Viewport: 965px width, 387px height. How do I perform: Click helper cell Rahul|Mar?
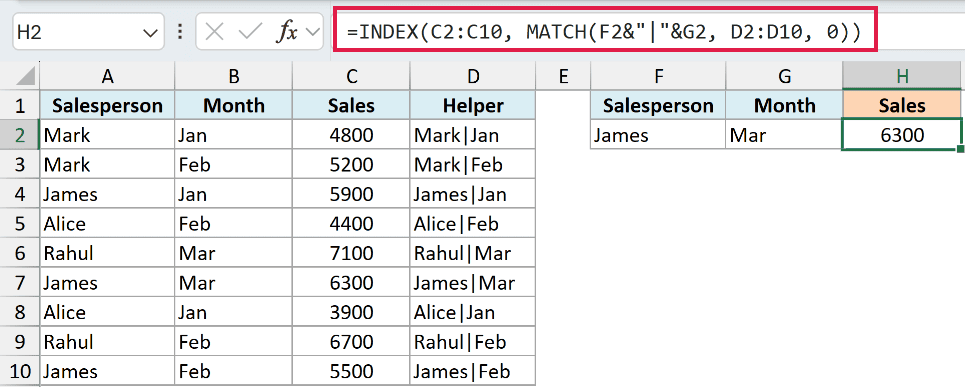[x=473, y=253]
